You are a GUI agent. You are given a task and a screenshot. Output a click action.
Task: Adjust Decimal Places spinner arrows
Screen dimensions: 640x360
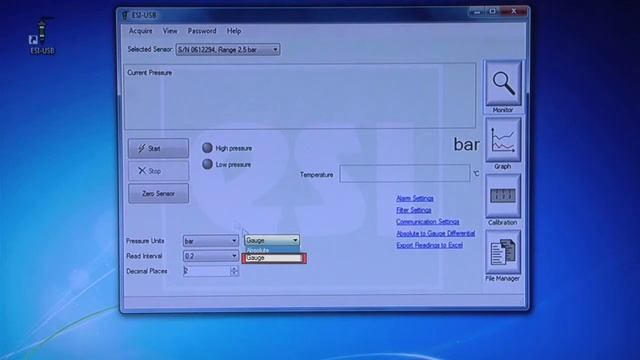tap(234, 271)
